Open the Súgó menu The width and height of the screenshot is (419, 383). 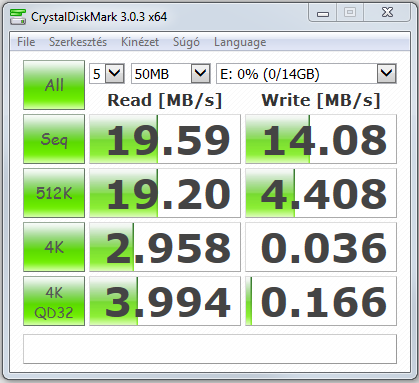[x=186, y=42]
